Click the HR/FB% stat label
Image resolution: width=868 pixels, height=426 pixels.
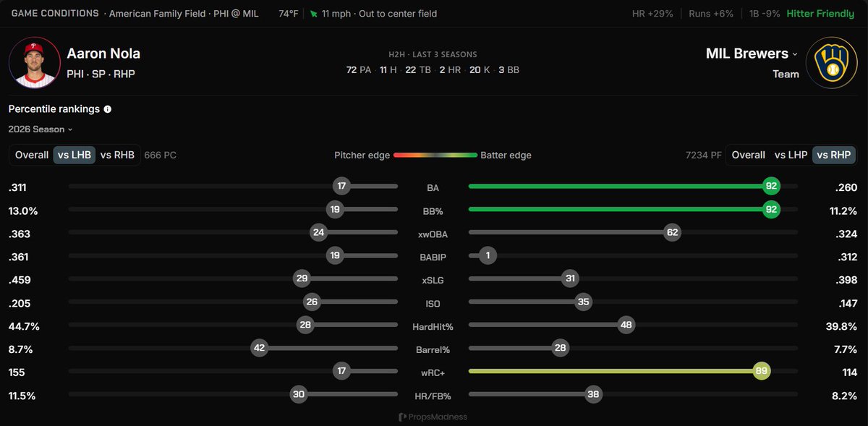[x=433, y=396]
